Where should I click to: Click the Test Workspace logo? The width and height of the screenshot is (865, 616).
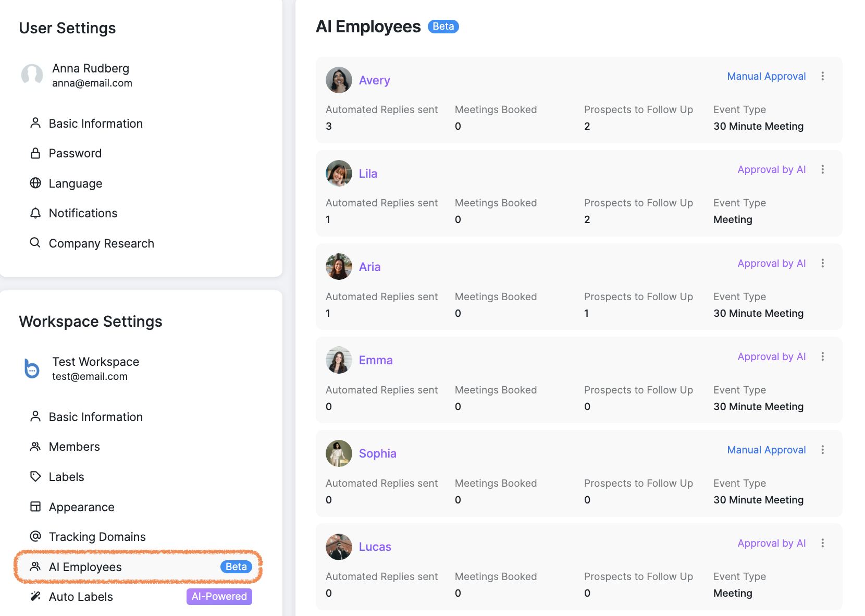click(x=32, y=368)
